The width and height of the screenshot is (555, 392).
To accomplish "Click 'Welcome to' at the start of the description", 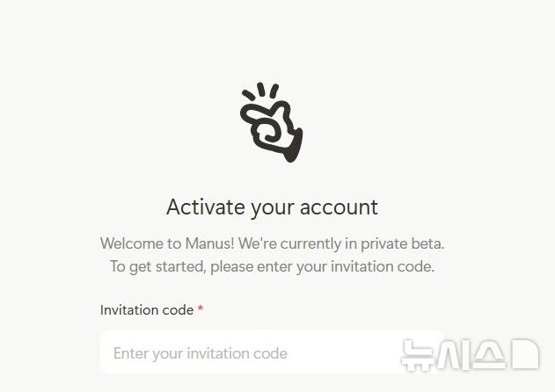I will click(141, 243).
